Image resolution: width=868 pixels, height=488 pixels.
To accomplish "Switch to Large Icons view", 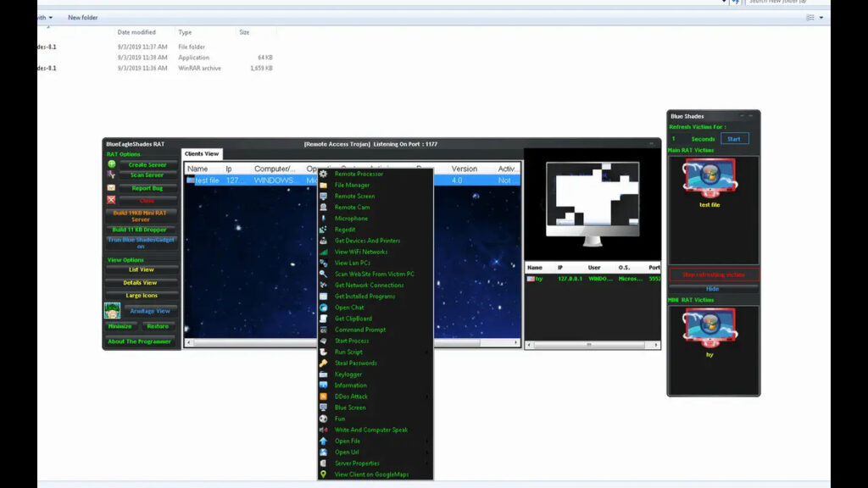I will [x=142, y=296].
